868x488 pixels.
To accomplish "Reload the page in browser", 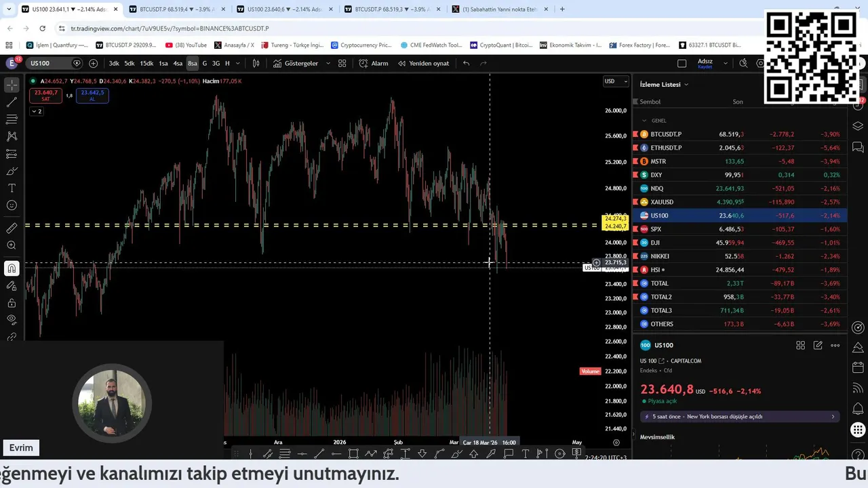I will pyautogui.click(x=42, y=28).
